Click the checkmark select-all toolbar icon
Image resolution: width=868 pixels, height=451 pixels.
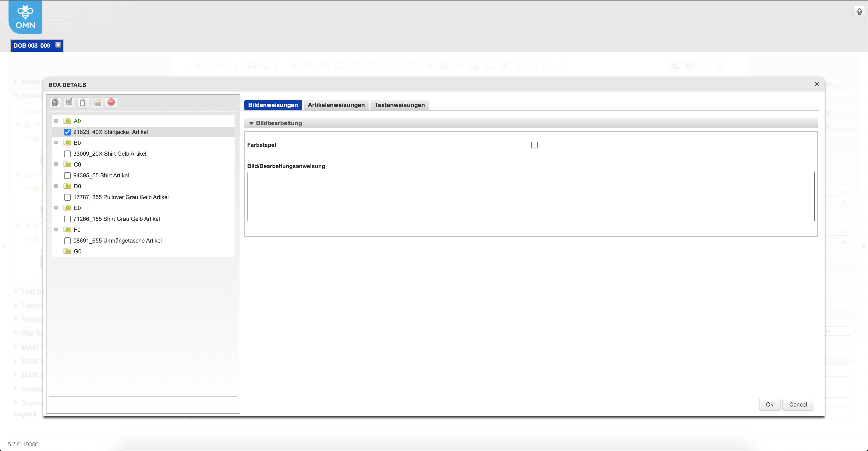(x=69, y=102)
